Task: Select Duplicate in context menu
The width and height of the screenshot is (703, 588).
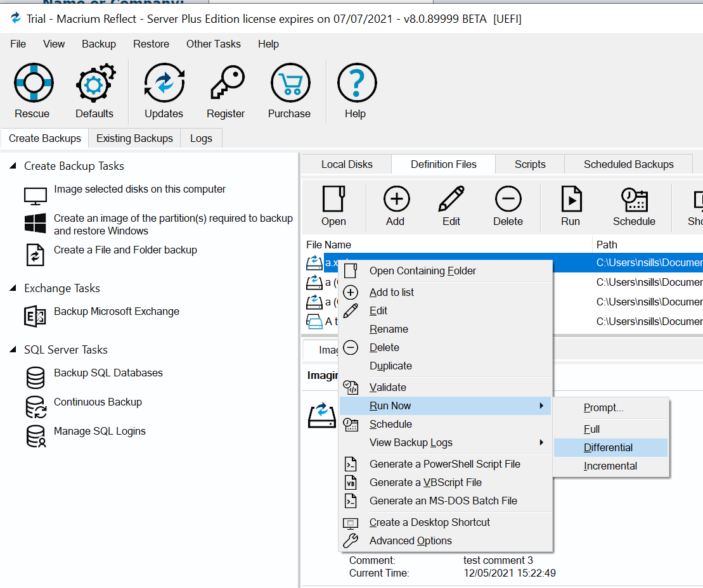Action: pos(446,366)
